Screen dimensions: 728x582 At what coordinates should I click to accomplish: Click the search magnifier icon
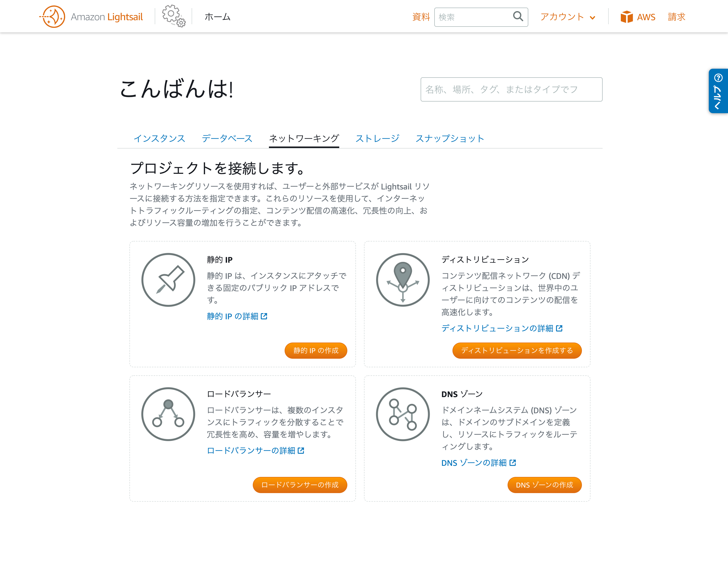pos(518,16)
